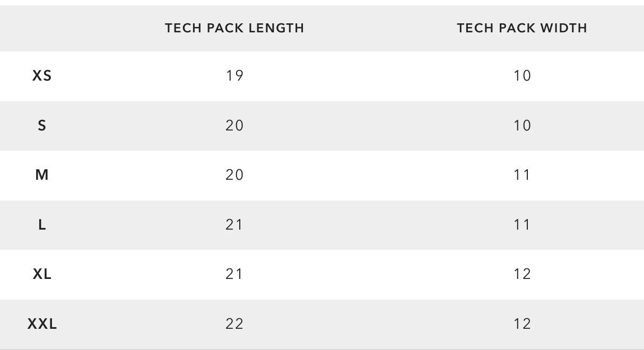Click the XS length value 19

[x=234, y=76]
